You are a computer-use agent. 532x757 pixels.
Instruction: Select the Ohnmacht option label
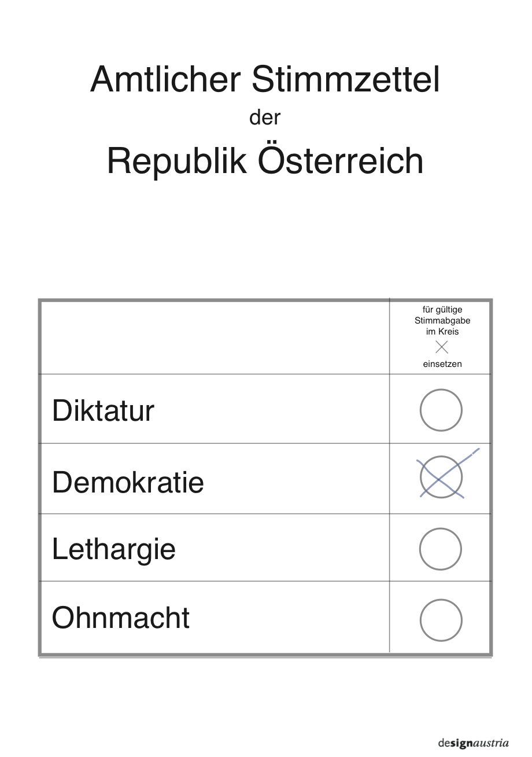[x=120, y=618]
